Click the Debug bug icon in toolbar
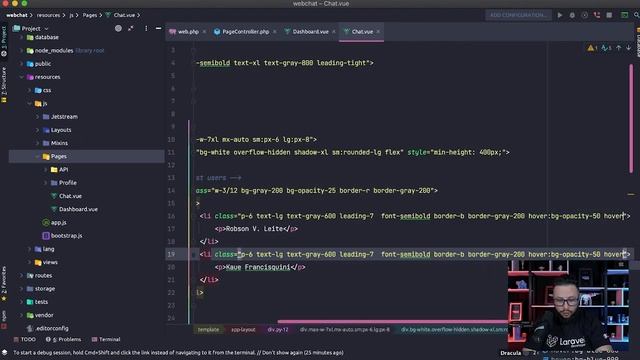The image size is (640, 360). [572, 15]
